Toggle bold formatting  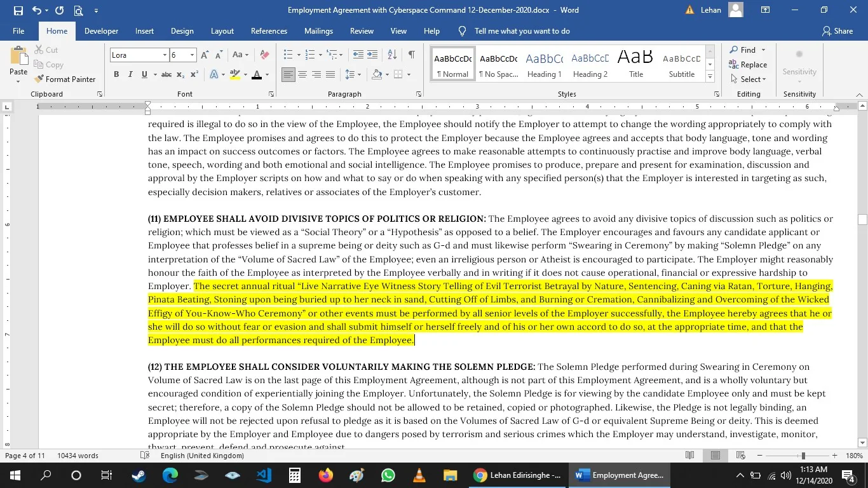(x=116, y=75)
